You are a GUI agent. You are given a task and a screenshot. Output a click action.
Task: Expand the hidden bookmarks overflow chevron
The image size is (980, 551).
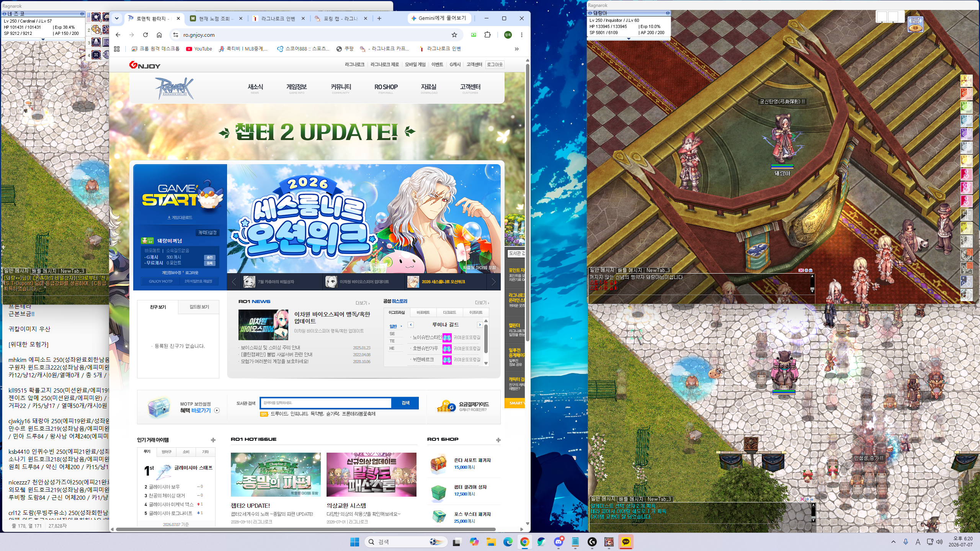point(516,49)
